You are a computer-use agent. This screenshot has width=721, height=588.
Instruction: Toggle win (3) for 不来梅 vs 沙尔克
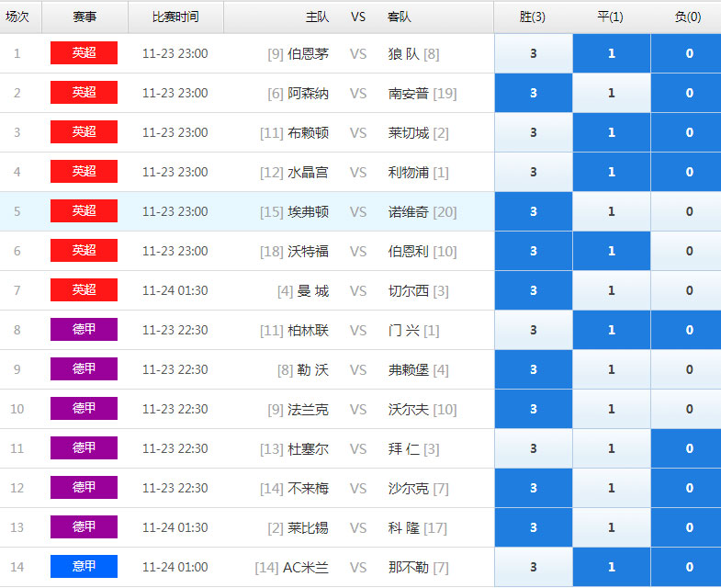[x=534, y=489]
